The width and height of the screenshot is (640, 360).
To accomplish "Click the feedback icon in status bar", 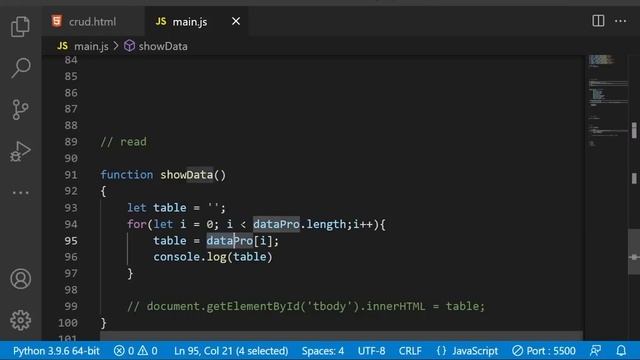I will [596, 351].
